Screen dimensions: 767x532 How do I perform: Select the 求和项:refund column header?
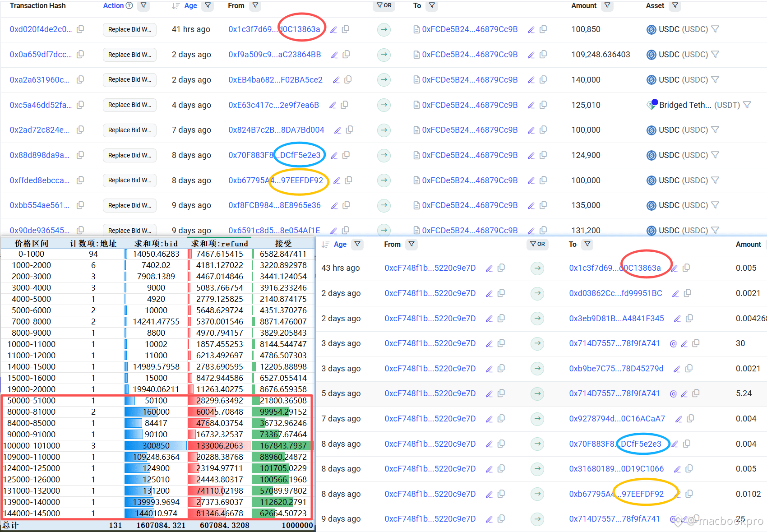(x=220, y=243)
